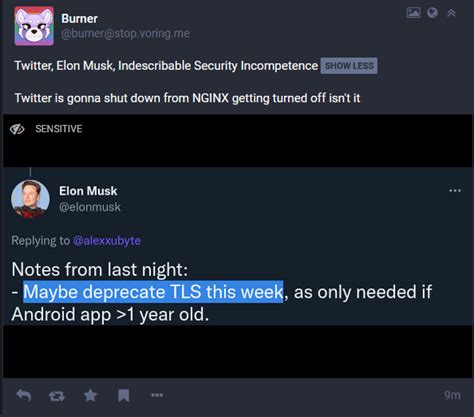
Task: Click Elon Musk's profile picture
Action: 30,199
